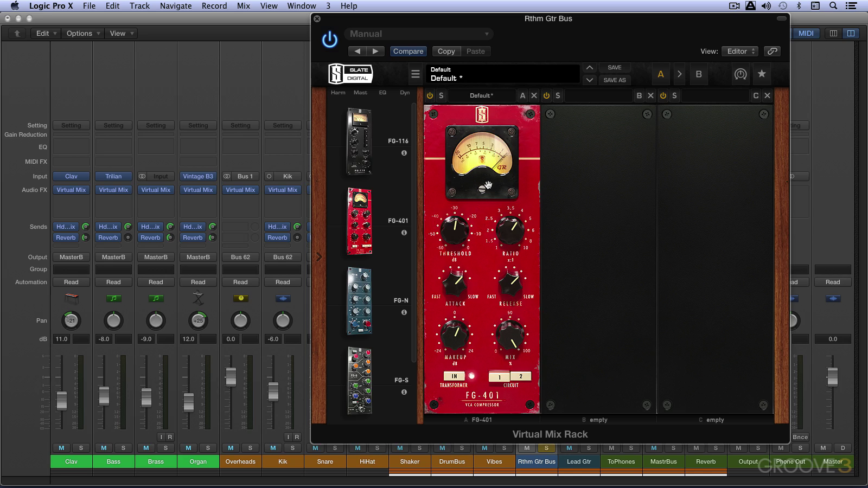Toggle power of rack slot B
This screenshot has width=868, height=488.
coord(546,95)
